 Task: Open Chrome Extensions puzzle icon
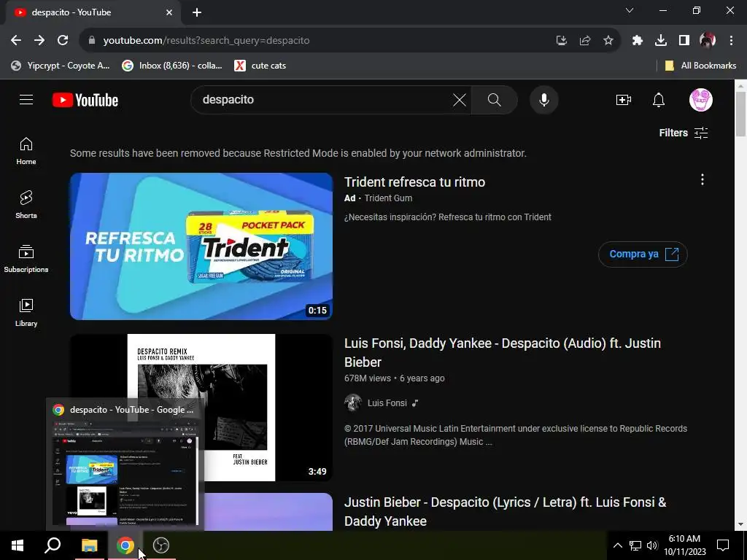(638, 41)
